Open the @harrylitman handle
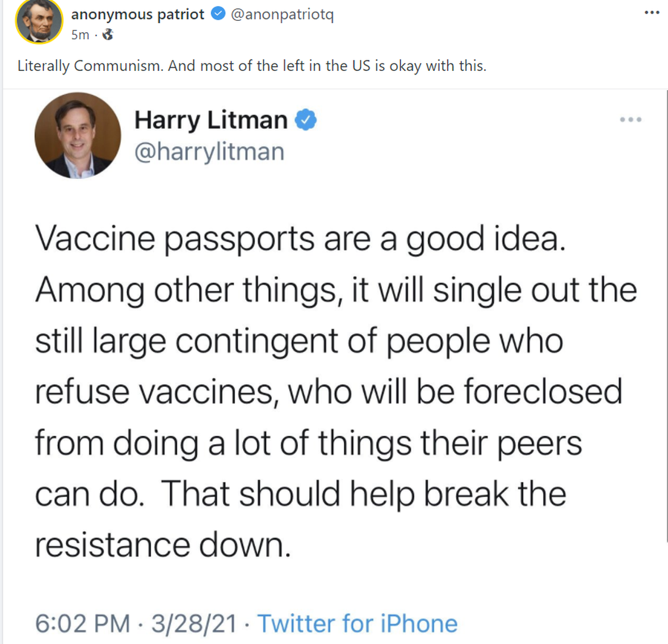This screenshot has height=644, width=668. 209,151
